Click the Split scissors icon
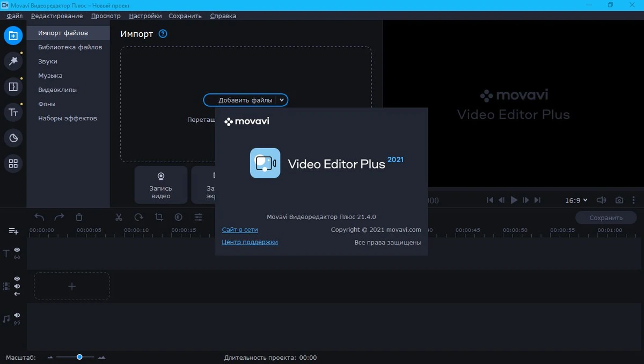 (x=119, y=217)
